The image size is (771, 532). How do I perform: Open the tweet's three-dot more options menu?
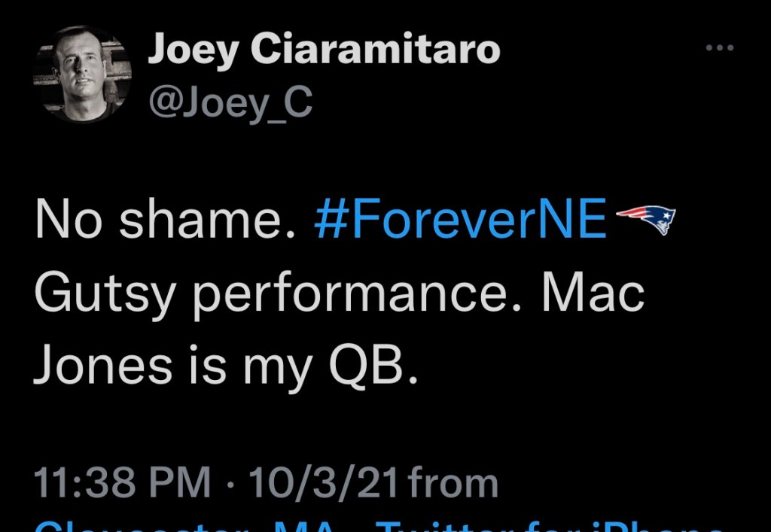pyautogui.click(x=719, y=48)
